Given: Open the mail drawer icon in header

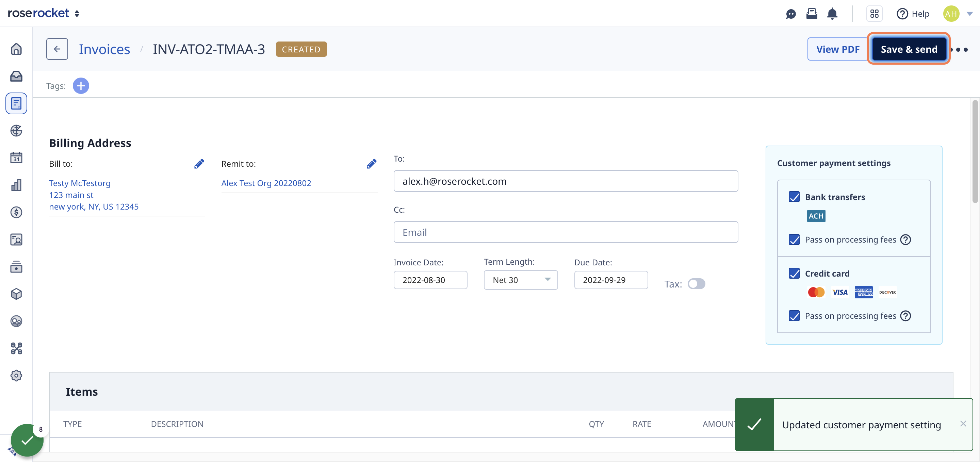Looking at the screenshot, I should [812, 14].
